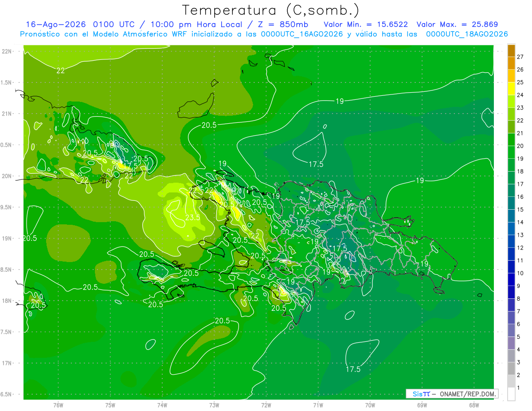Click the '21N' latitude axis label
This screenshot has width=532, height=411.
(x=7, y=114)
